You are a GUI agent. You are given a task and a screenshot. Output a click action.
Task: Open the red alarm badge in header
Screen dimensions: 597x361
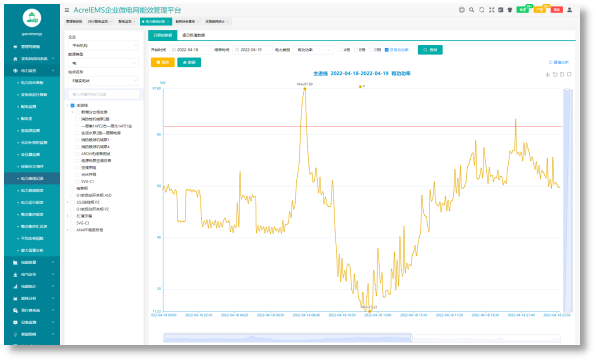[557, 10]
